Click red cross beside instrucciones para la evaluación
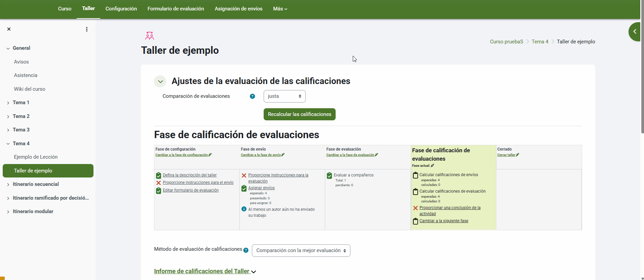The width and height of the screenshot is (644, 280). (x=244, y=175)
